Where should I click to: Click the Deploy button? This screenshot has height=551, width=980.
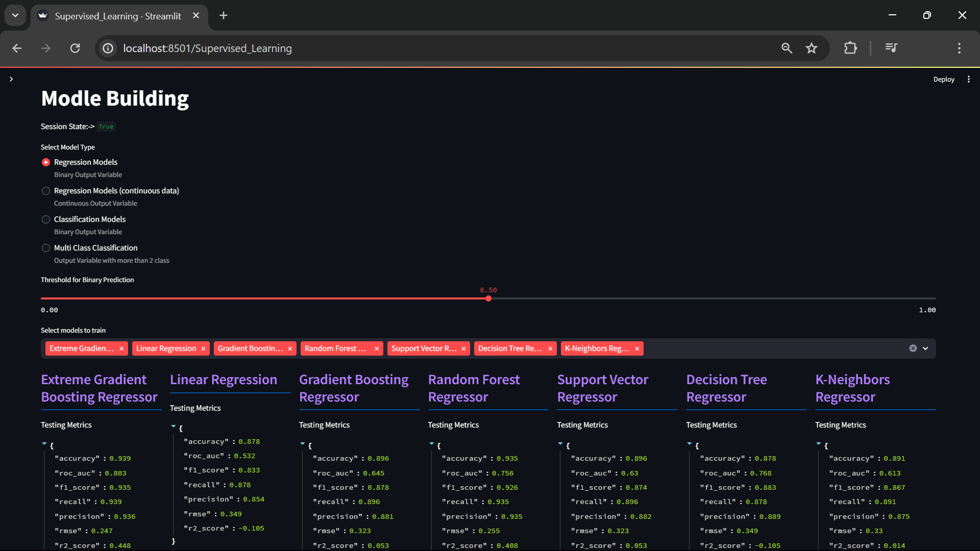tap(944, 79)
